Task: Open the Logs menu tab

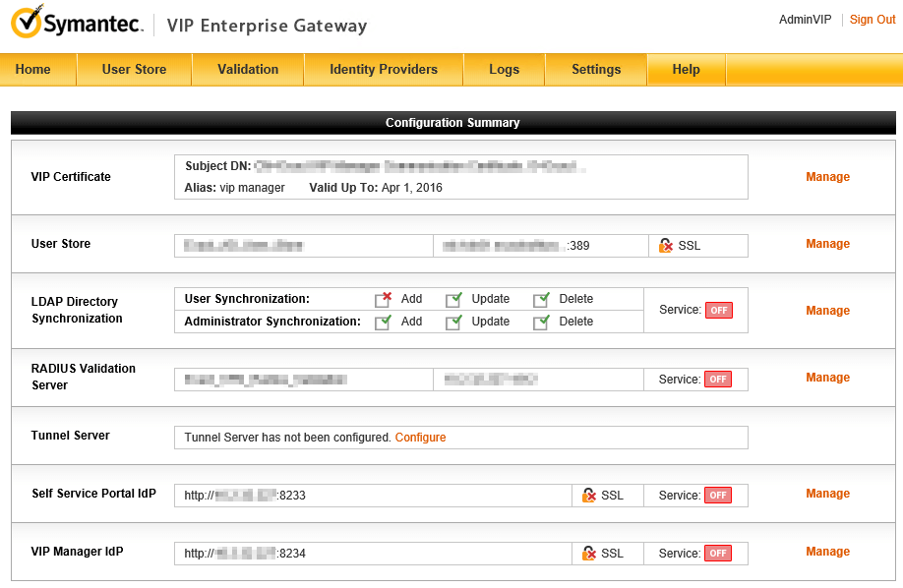Action: coord(504,70)
